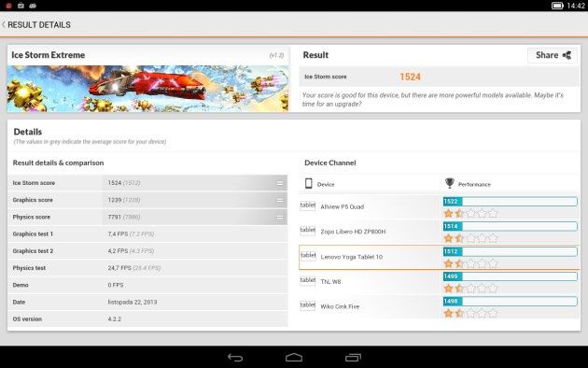
Task: Open the Ice Storm Extreme banner image
Action: click(x=148, y=89)
